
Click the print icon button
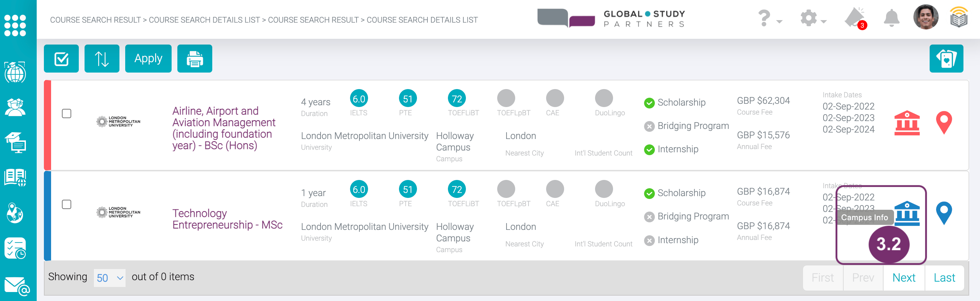194,59
